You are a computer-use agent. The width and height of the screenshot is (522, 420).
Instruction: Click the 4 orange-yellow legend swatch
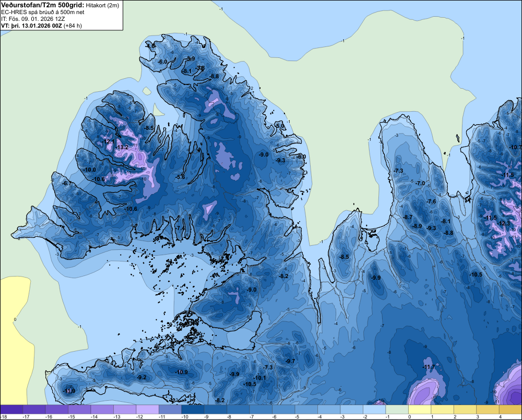coord(510,410)
